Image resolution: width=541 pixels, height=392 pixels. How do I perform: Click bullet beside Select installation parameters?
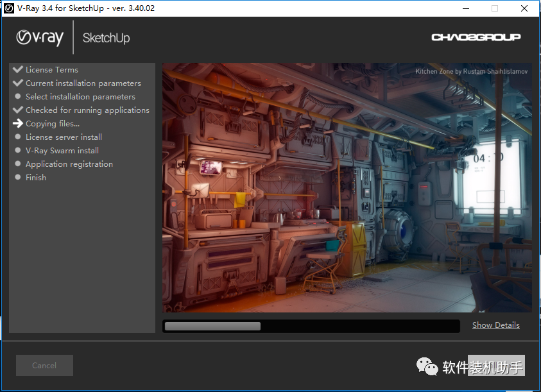click(x=18, y=96)
